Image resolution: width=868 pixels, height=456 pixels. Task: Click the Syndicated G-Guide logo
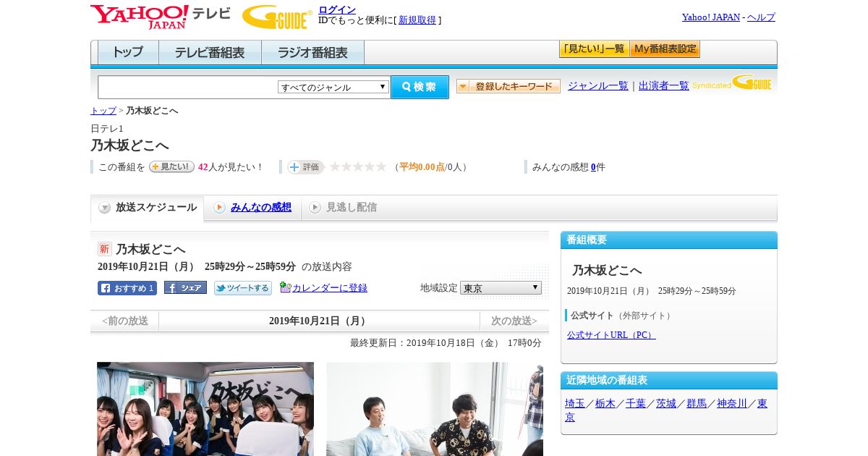point(733,83)
